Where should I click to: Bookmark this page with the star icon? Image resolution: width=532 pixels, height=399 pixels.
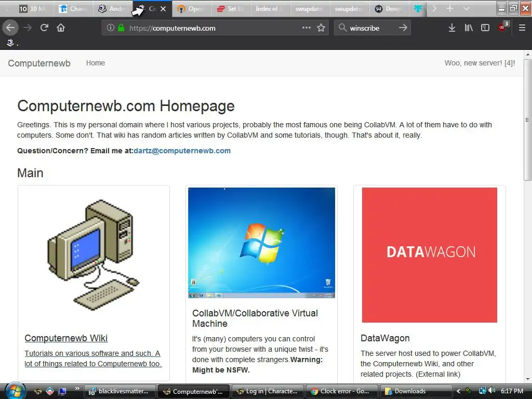click(x=321, y=28)
